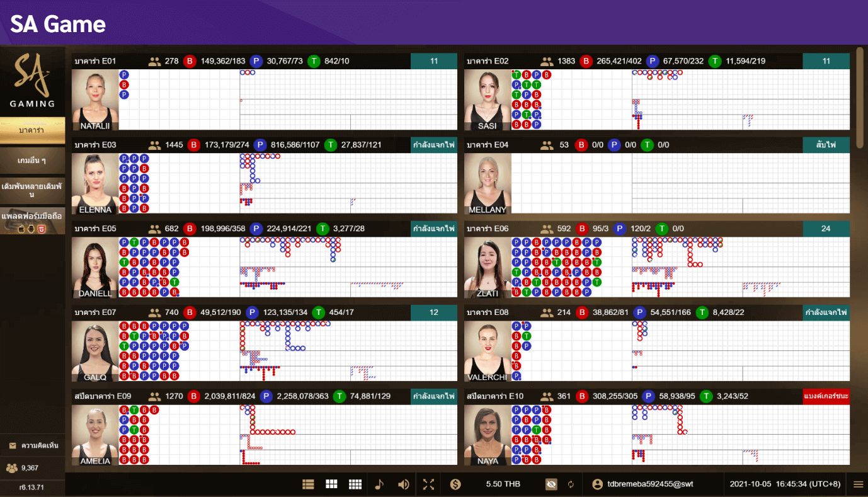Open dealer NAYA's table thumbnail
Viewport: 868px width, 497px height.
coord(488,435)
